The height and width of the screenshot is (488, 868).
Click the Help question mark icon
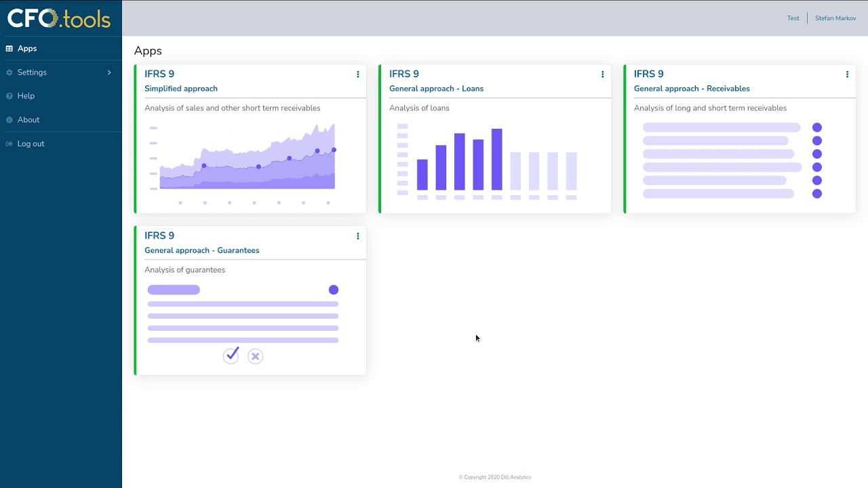point(9,96)
